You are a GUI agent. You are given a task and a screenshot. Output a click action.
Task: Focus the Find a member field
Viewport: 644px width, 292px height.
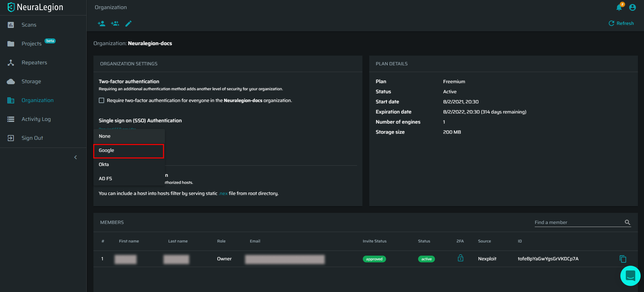click(x=579, y=222)
